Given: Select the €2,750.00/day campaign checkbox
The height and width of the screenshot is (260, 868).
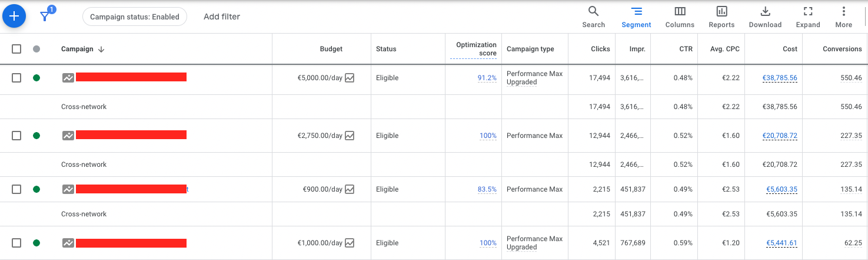Looking at the screenshot, I should (x=16, y=136).
